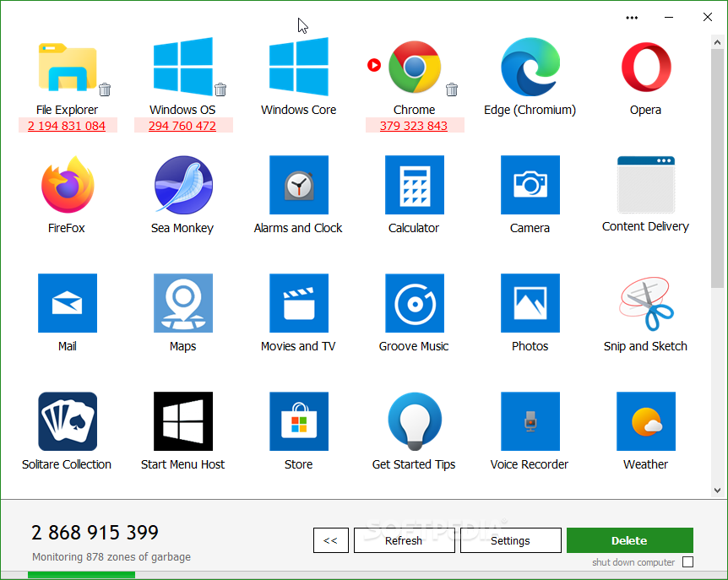
Task: Select the File Explorer icon
Action: tap(68, 67)
